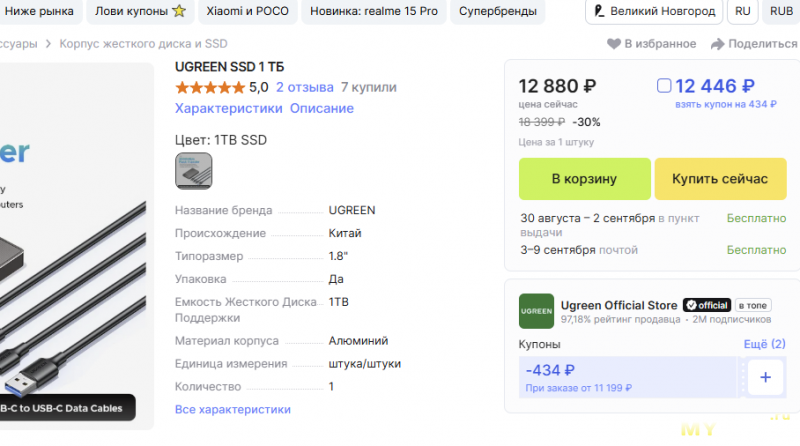The height and width of the screenshot is (446, 800).
Task: Click the Купить сейчас button
Action: click(720, 179)
